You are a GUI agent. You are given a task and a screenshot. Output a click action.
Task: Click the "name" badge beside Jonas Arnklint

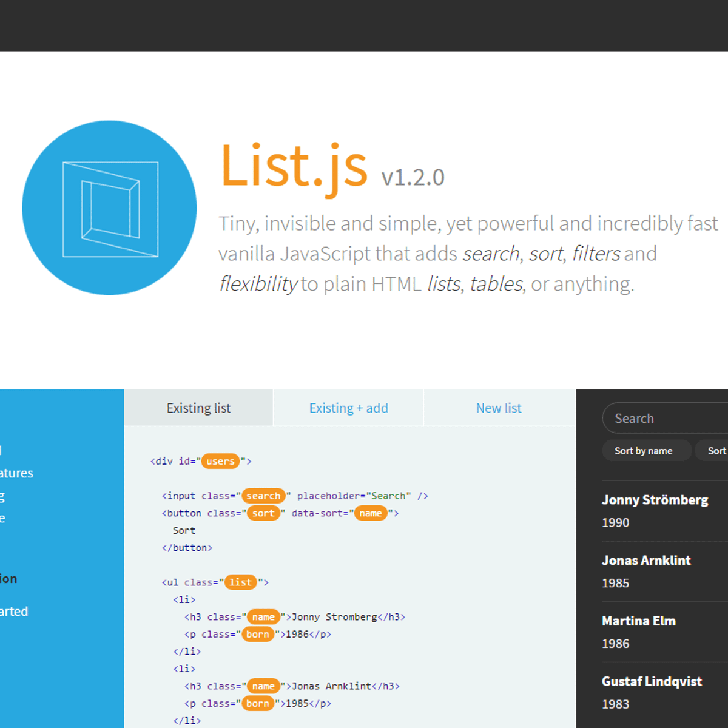click(263, 686)
